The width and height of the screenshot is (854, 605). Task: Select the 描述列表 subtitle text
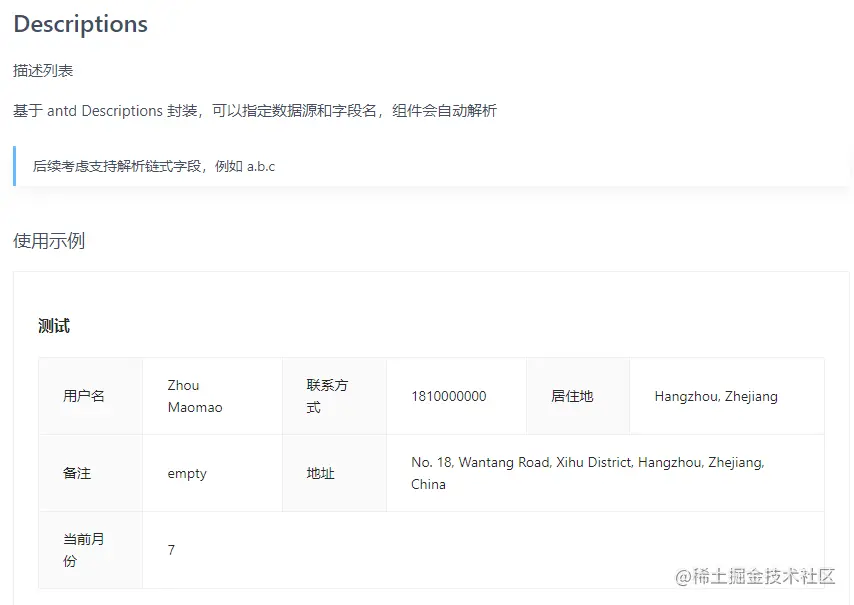(43, 71)
